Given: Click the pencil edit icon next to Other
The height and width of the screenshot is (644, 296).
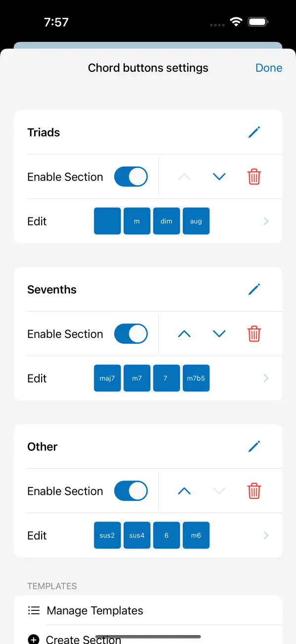Looking at the screenshot, I should [x=254, y=446].
